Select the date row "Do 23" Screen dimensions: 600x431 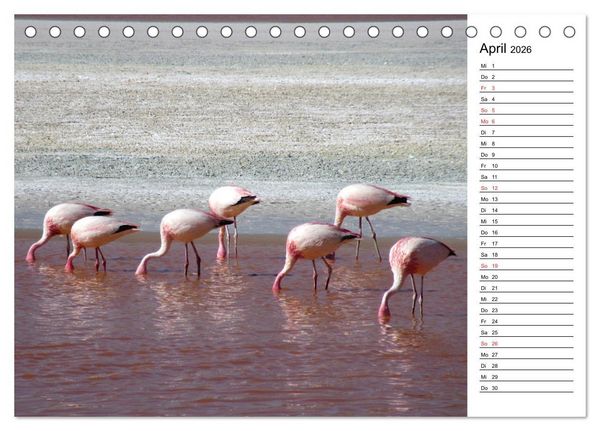pos(527,310)
